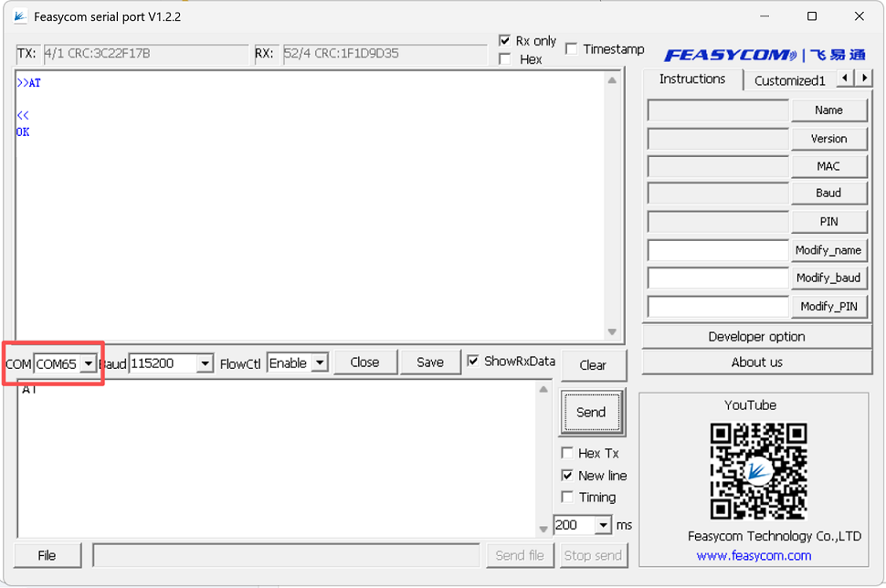Screen dimensions: 886x588
Task: Open the www.feasycom.com link
Action: [754, 555]
